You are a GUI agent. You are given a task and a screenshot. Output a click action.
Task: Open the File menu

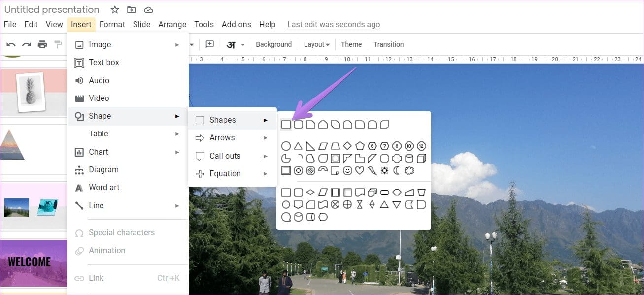(10, 24)
